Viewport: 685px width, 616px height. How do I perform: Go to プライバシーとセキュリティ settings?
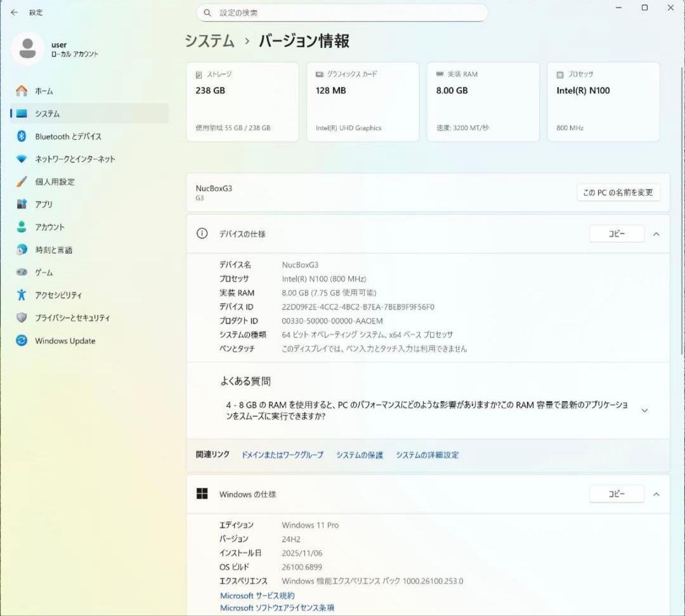(89, 318)
